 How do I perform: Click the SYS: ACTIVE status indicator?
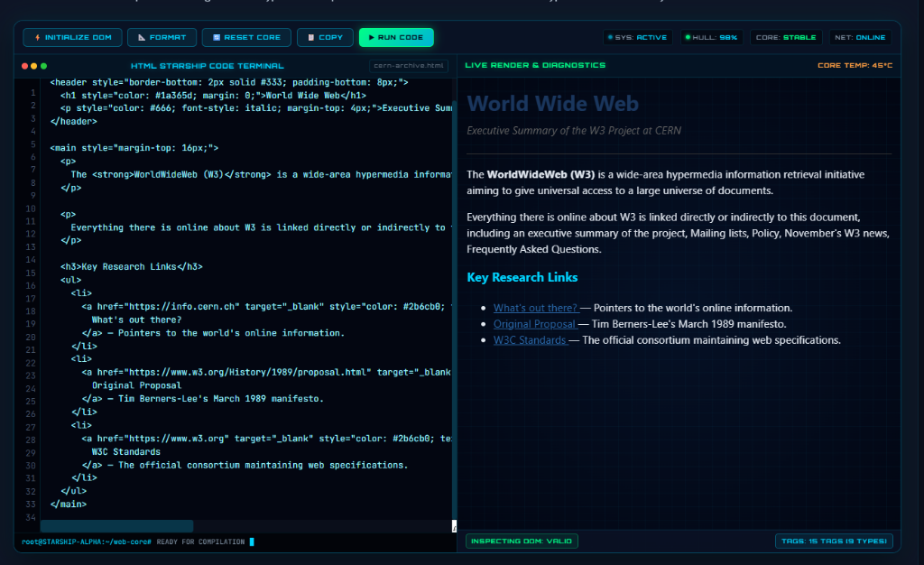click(638, 37)
